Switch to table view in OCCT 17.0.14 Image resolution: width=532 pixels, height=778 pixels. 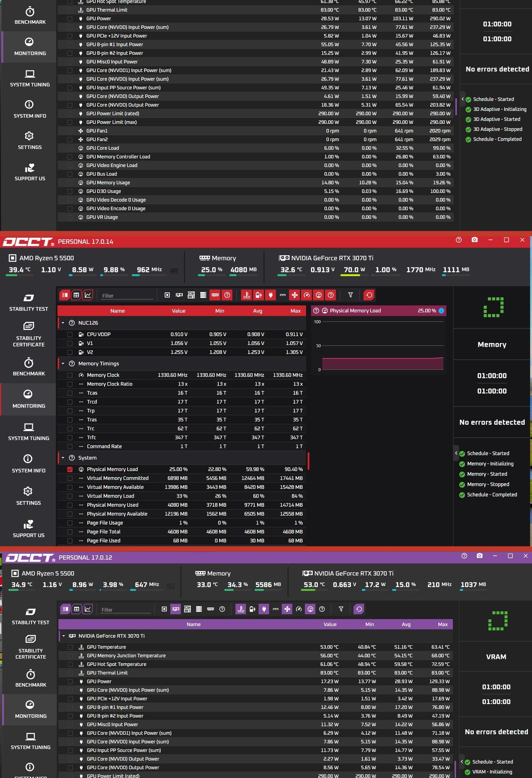[76, 295]
